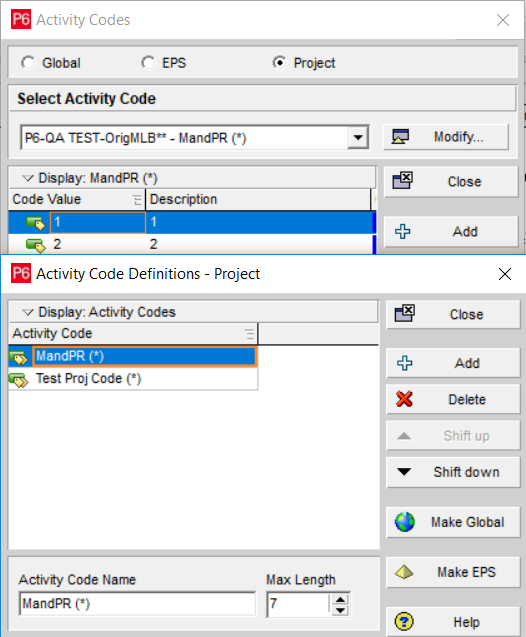Click Close in the Activity Codes dialog
The image size is (526, 637).
pyautogui.click(x=451, y=182)
